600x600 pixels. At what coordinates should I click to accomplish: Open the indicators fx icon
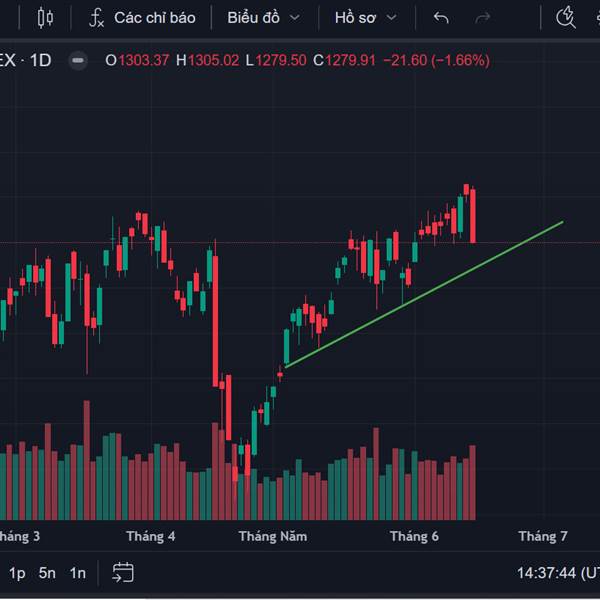(x=96, y=18)
